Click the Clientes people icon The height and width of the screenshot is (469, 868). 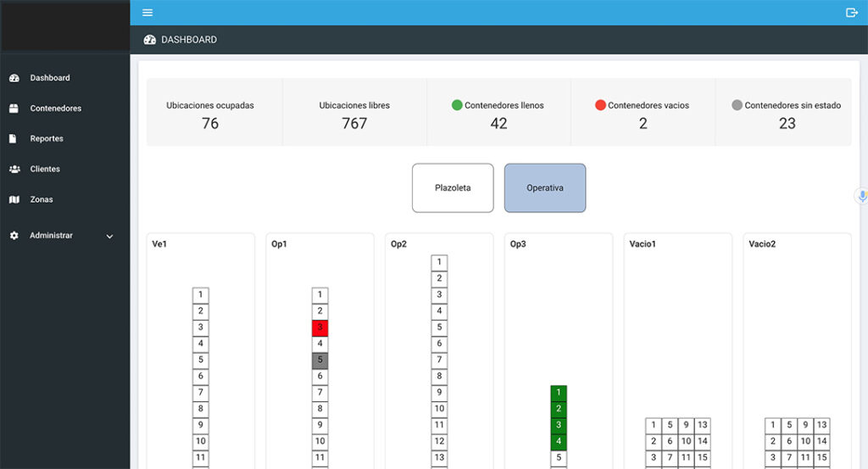pyautogui.click(x=14, y=169)
